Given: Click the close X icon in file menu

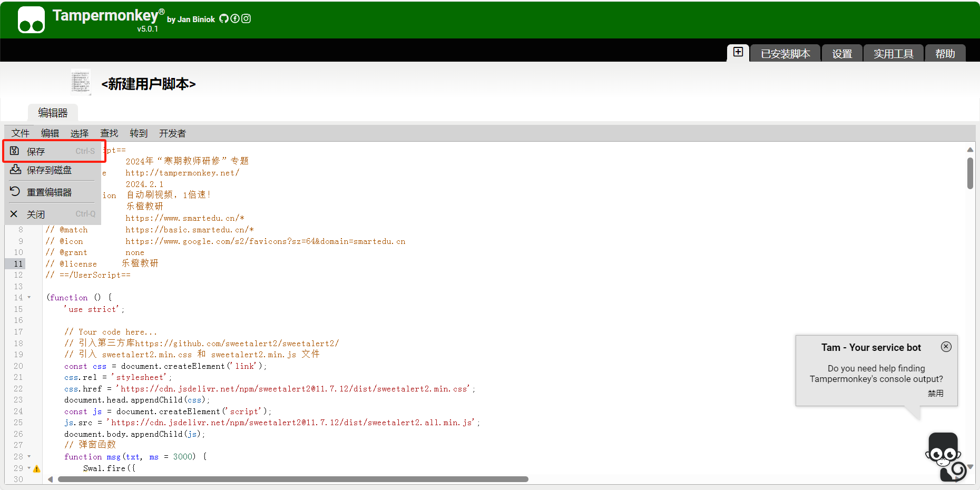Looking at the screenshot, I should pyautogui.click(x=14, y=214).
